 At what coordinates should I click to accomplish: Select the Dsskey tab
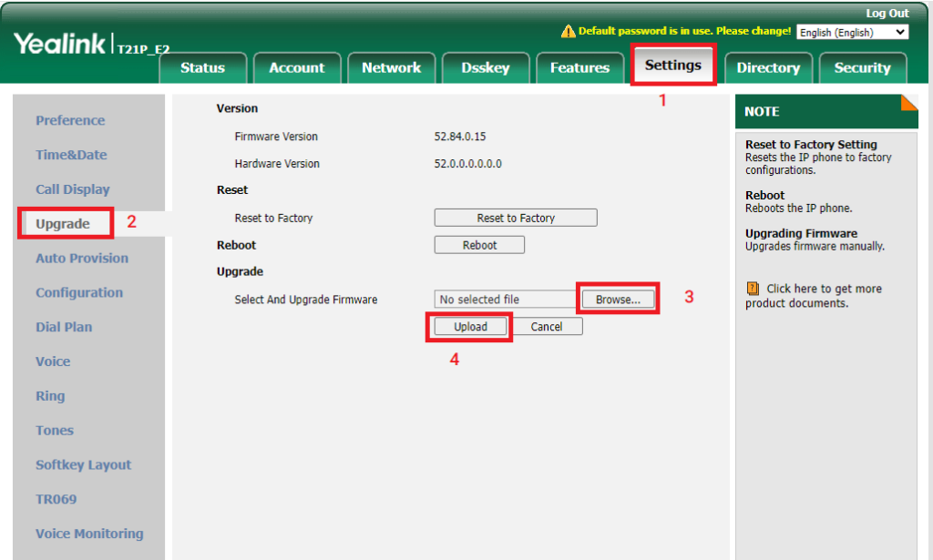click(x=485, y=68)
